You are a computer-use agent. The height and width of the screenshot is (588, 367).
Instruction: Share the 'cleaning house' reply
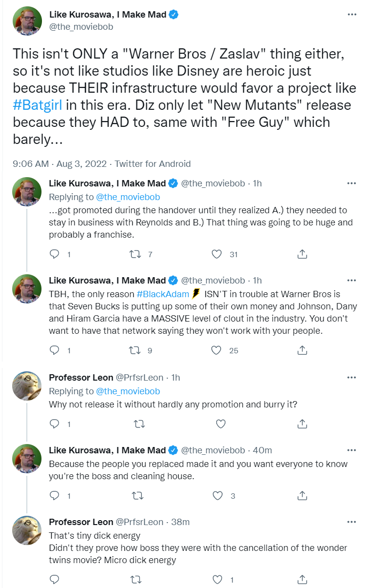302,496
